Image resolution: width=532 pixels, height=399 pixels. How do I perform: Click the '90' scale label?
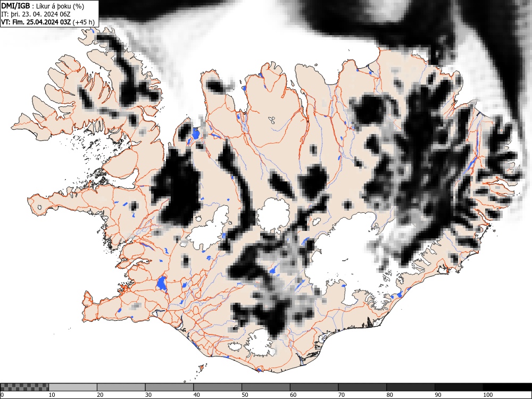438,395
